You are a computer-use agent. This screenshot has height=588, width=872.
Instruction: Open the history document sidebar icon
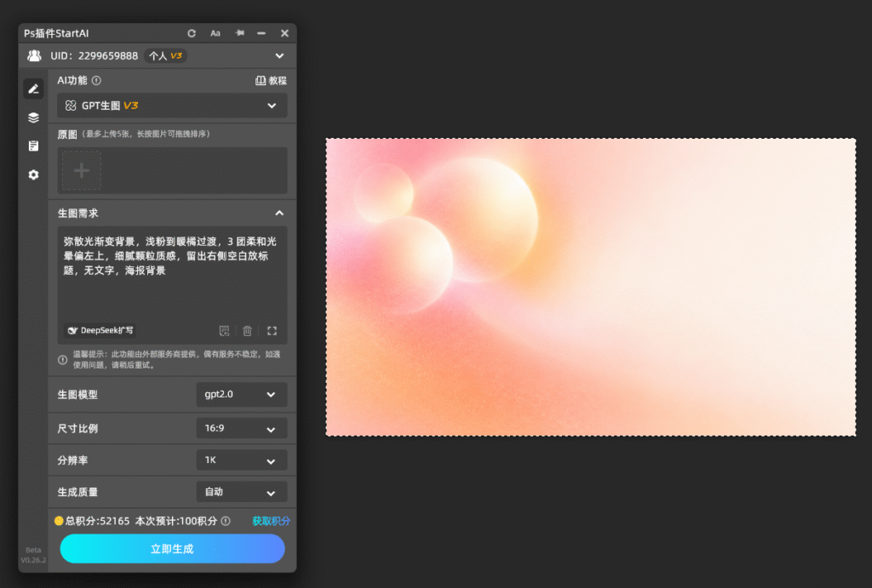coord(33,146)
